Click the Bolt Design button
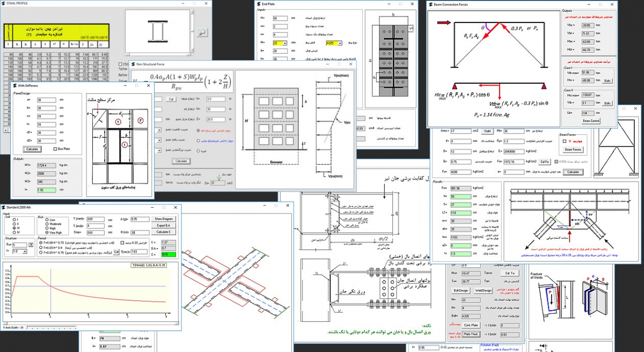This screenshot has width=644, height=352. tap(460, 290)
